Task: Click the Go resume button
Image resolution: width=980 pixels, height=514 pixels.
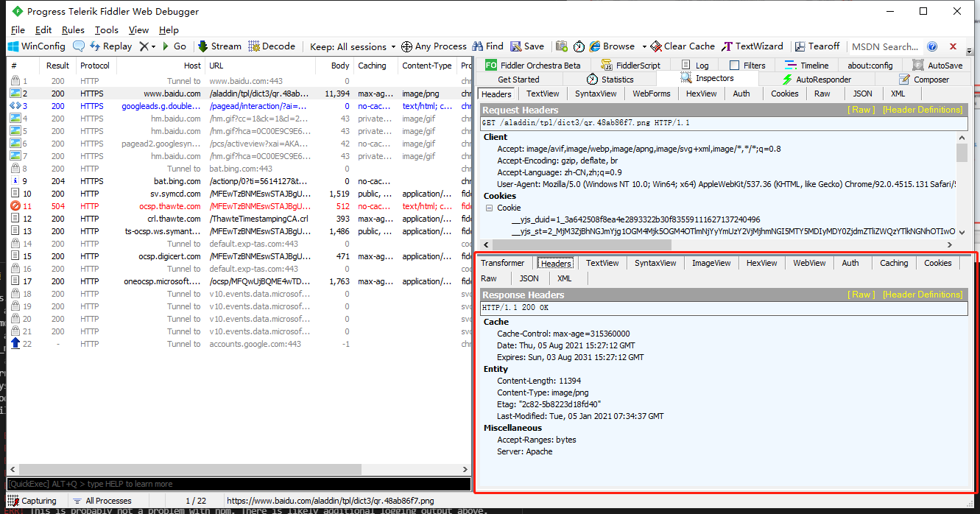Action: (174, 46)
